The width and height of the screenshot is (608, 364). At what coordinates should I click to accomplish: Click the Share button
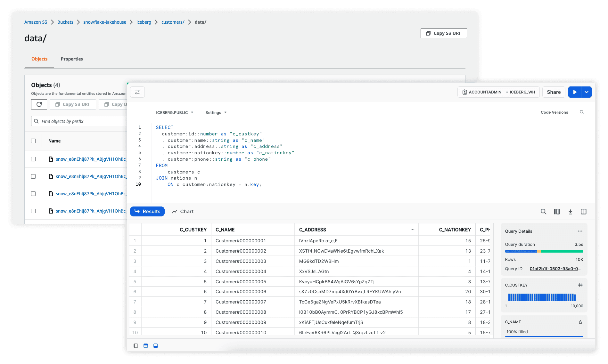(x=554, y=92)
